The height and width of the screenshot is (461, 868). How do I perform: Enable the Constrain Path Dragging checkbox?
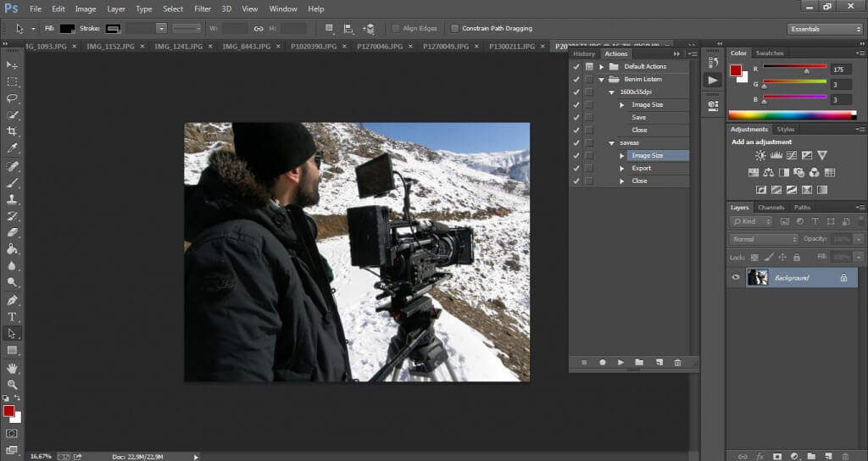pyautogui.click(x=455, y=28)
